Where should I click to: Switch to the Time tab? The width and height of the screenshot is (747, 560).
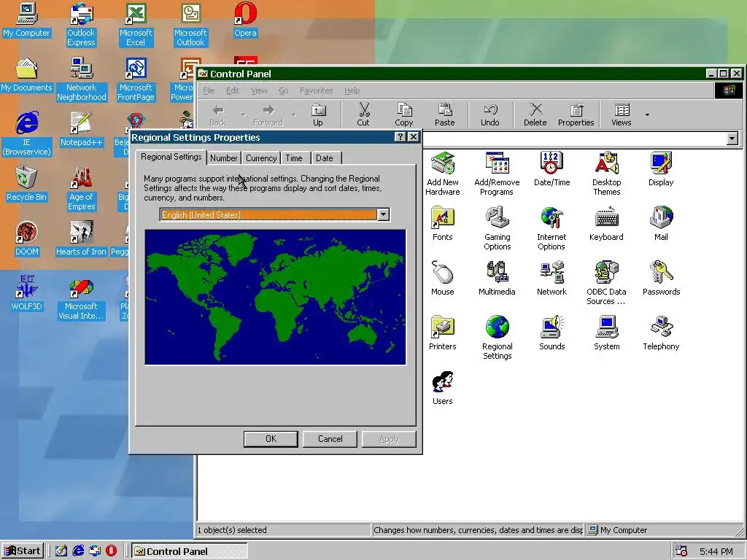[x=294, y=158]
